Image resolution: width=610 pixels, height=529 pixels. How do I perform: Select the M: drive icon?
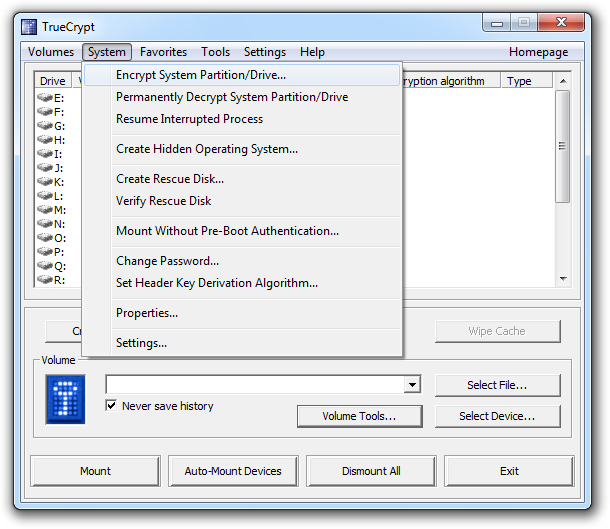point(45,209)
